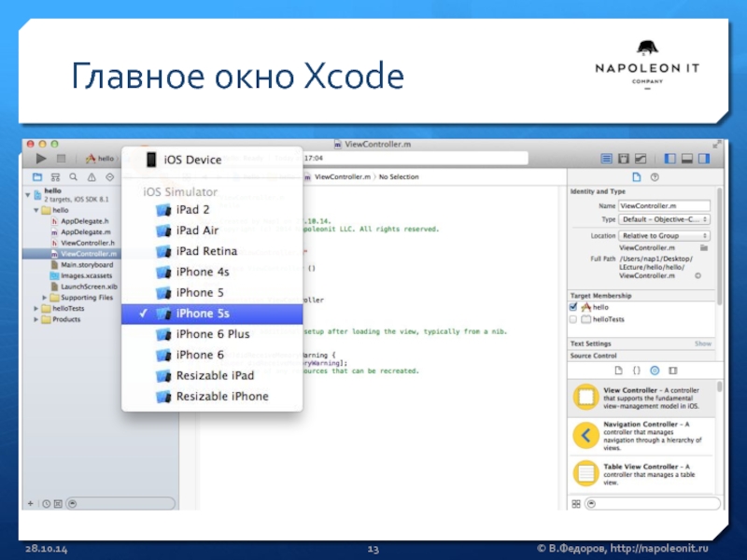Toggle the right utilities panel visibility
747x560 pixels.
[x=705, y=160]
